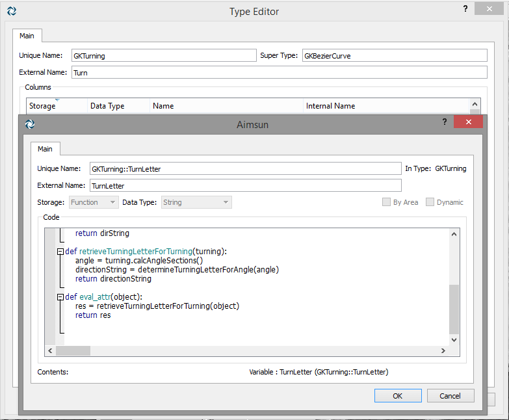Click the 'Contents:' label

click(x=53, y=372)
